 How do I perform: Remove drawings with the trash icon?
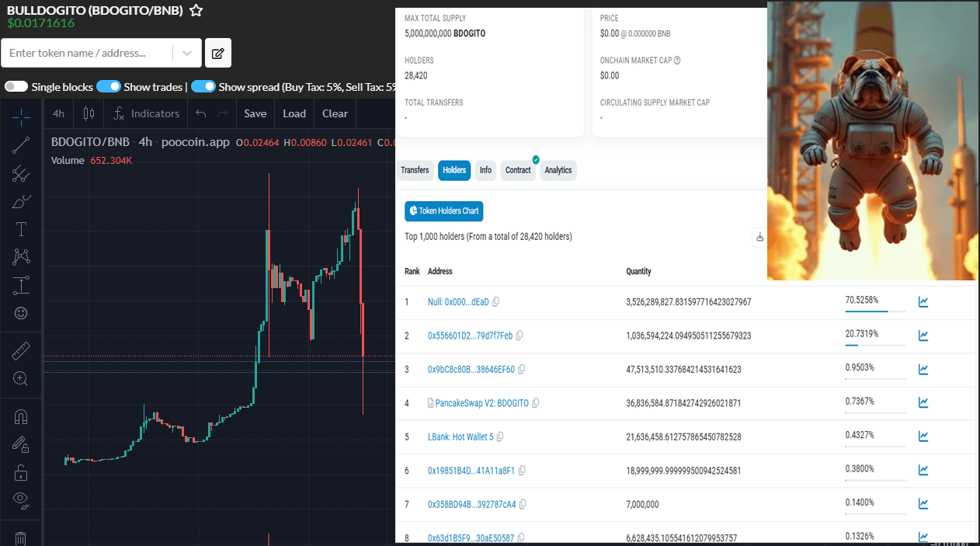coord(21,537)
